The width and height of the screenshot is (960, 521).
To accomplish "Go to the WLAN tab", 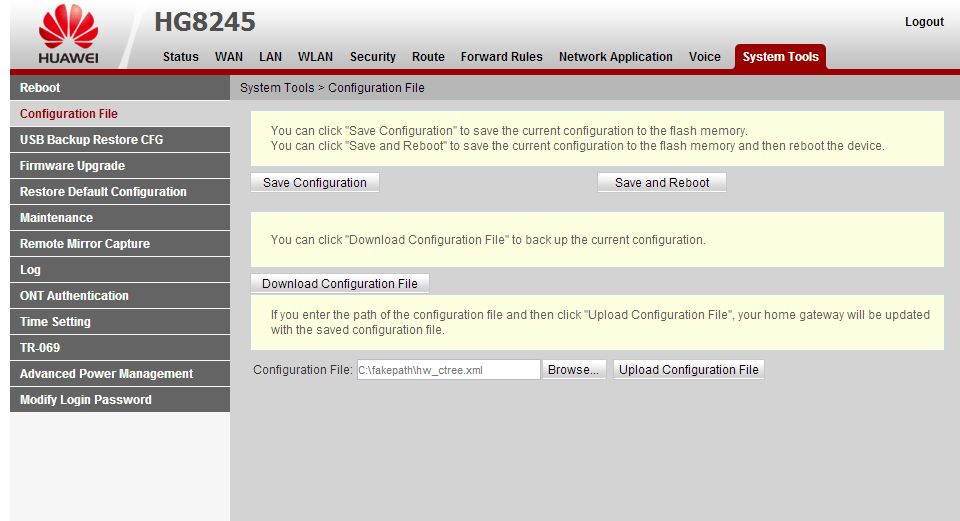I will (x=315, y=57).
